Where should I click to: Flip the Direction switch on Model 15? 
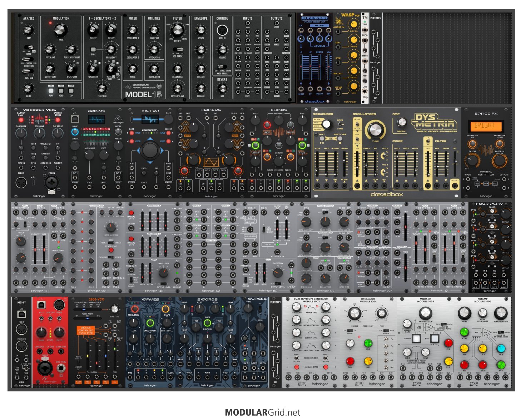[x=29, y=60]
